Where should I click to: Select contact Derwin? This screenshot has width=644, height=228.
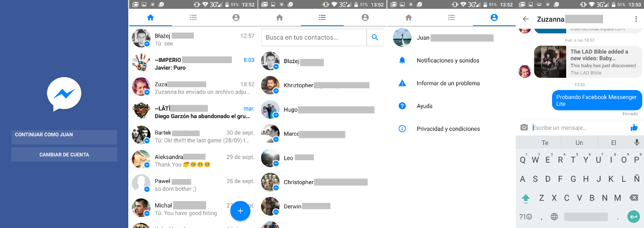coord(323,206)
